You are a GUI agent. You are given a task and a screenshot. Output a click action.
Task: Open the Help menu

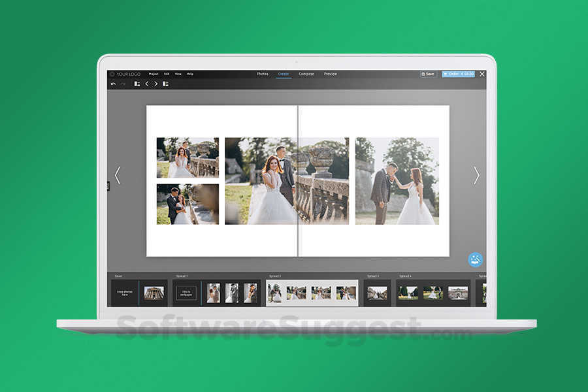click(x=189, y=74)
